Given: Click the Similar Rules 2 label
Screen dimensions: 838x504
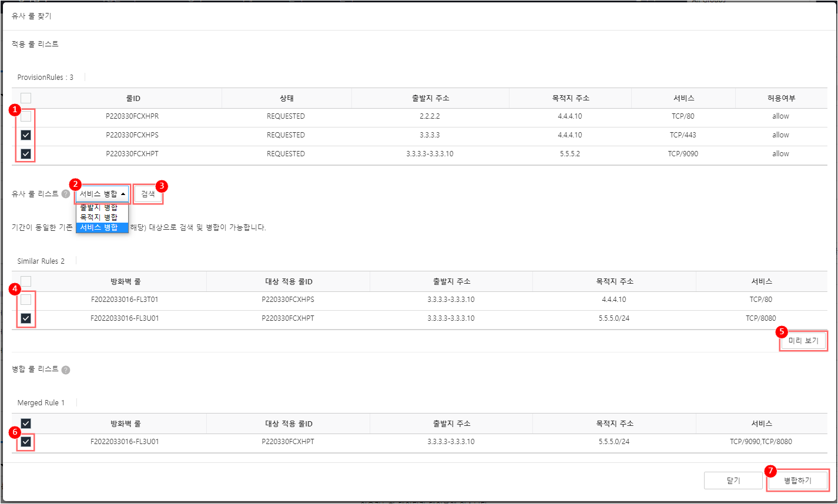Looking at the screenshot, I should point(41,261).
